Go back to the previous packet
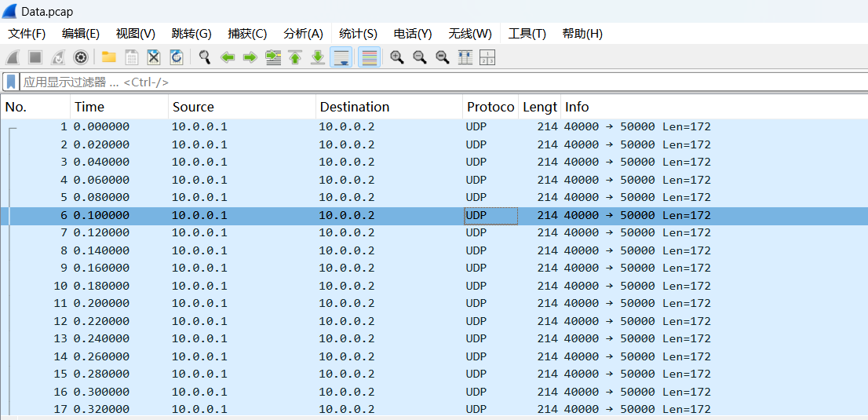Image resolution: width=868 pixels, height=420 pixels. (x=228, y=57)
